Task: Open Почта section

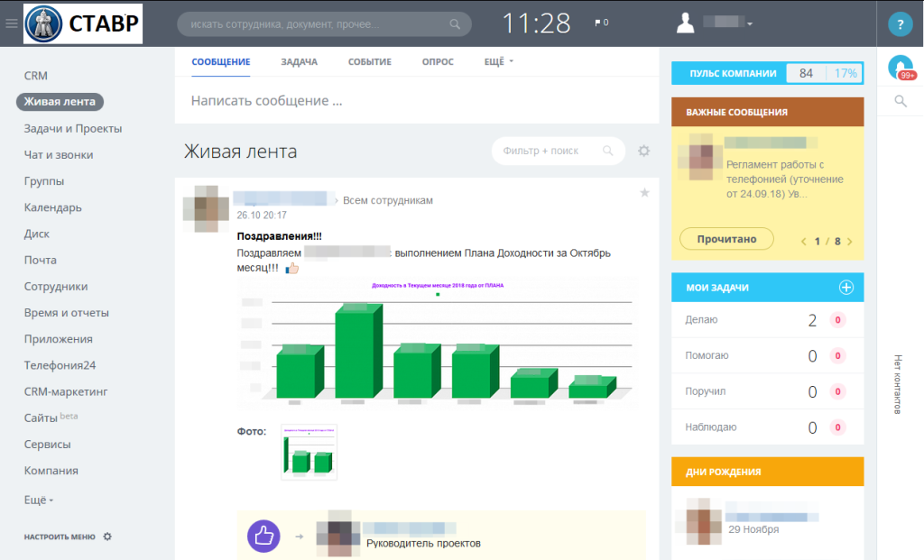Action: coord(40,260)
